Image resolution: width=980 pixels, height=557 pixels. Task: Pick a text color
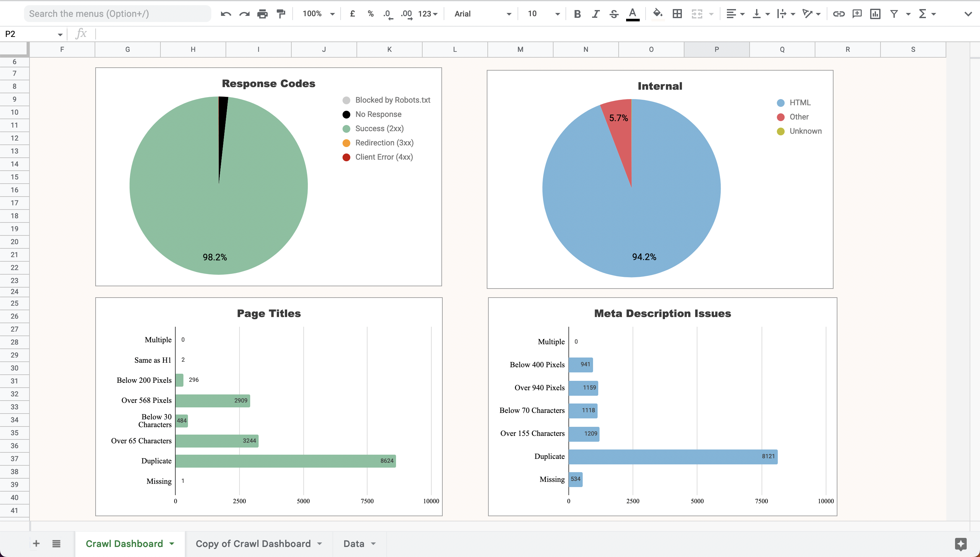point(632,14)
